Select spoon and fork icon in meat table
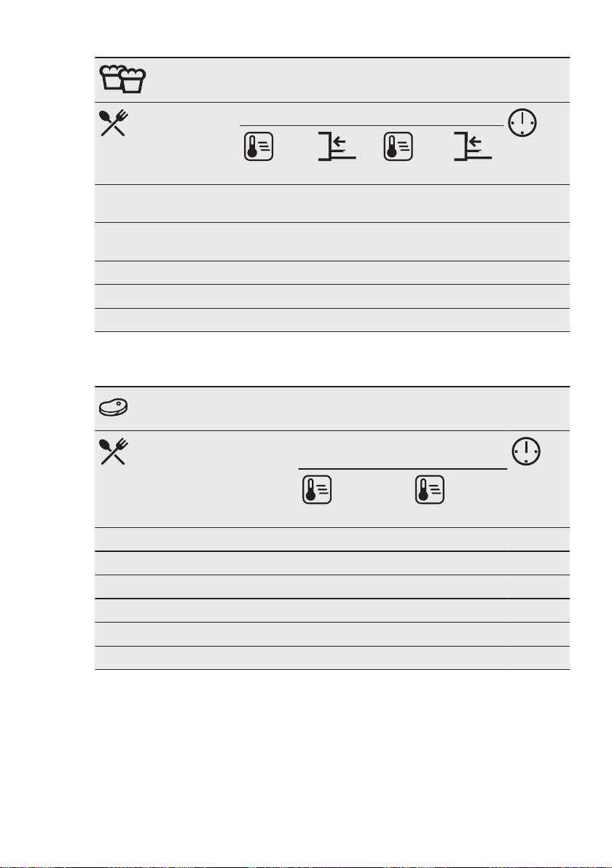Image resolution: width=612 pixels, height=868 pixels. 114,451
